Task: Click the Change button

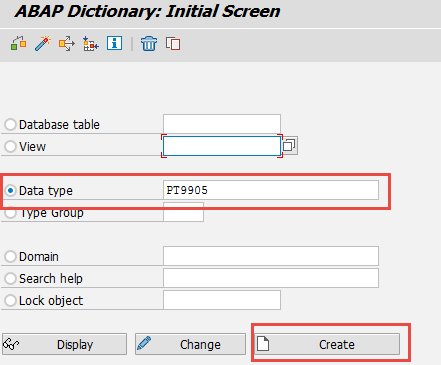Action: coord(190,344)
